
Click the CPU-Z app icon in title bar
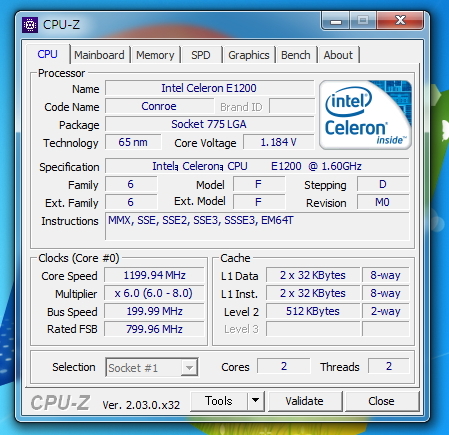30,25
